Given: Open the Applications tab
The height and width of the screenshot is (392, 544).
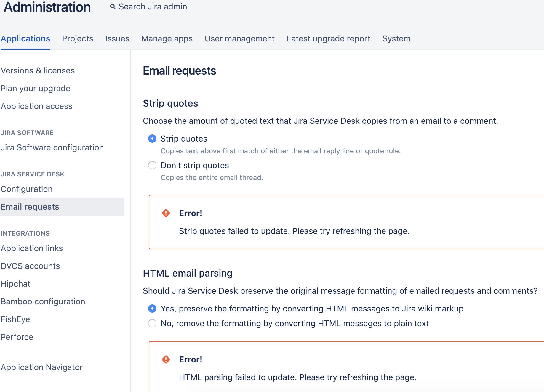Looking at the screenshot, I should pyautogui.click(x=25, y=39).
